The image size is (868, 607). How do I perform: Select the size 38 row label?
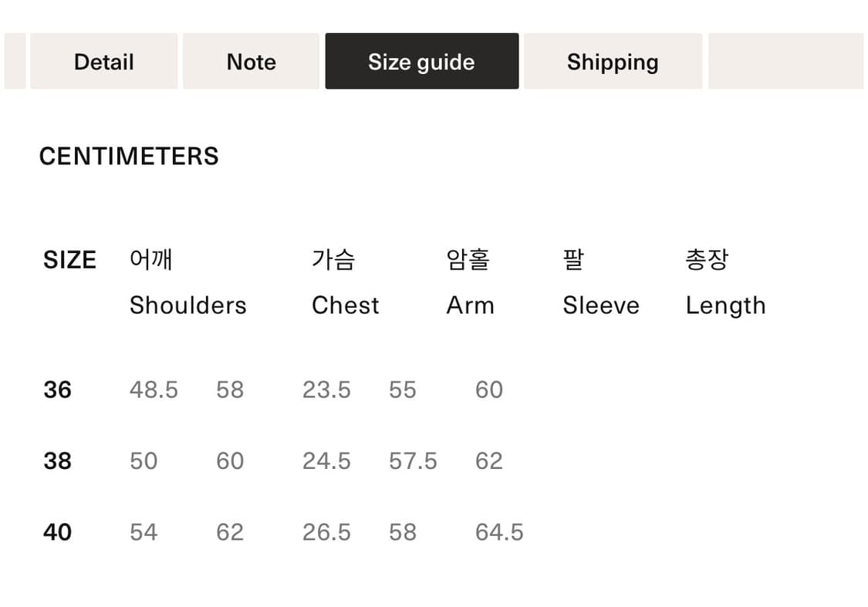pyautogui.click(x=58, y=460)
